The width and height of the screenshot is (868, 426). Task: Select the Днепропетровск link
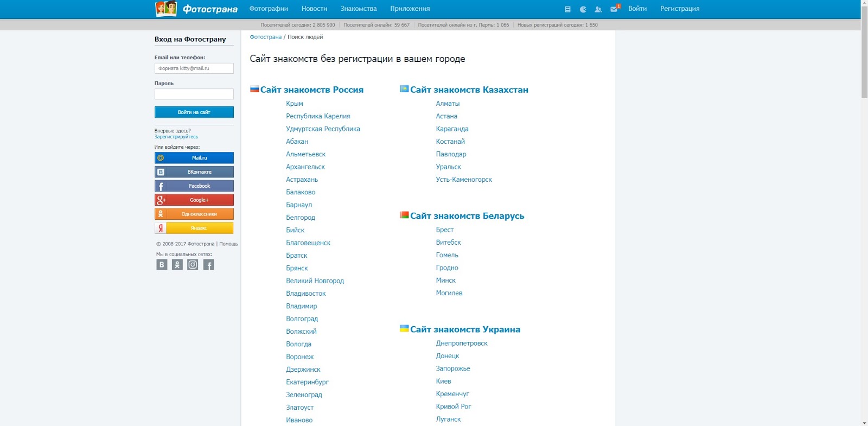[462, 344]
